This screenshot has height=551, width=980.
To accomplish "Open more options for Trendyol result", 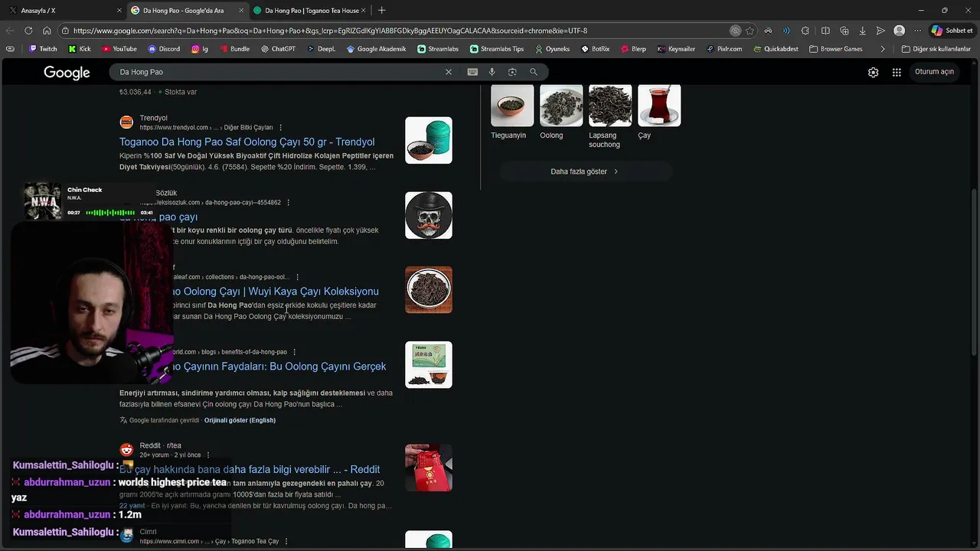I will point(280,128).
